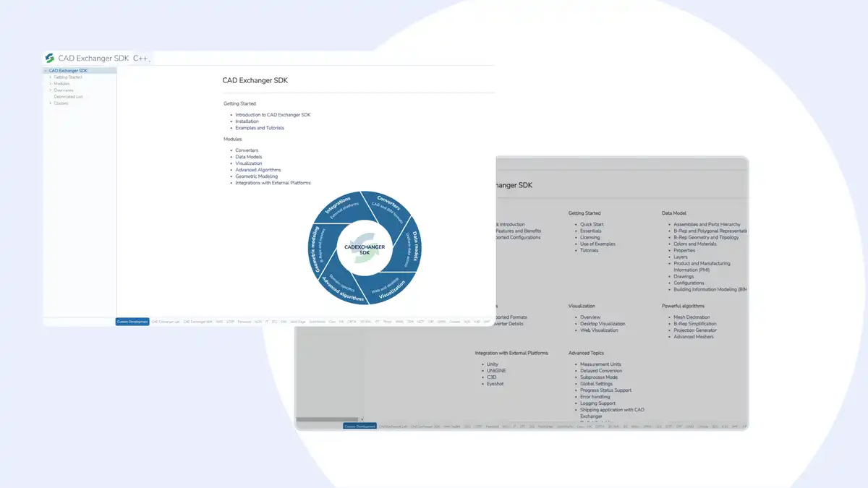Open Configurations link under Data Model
The height and width of the screenshot is (488, 868).
689,283
